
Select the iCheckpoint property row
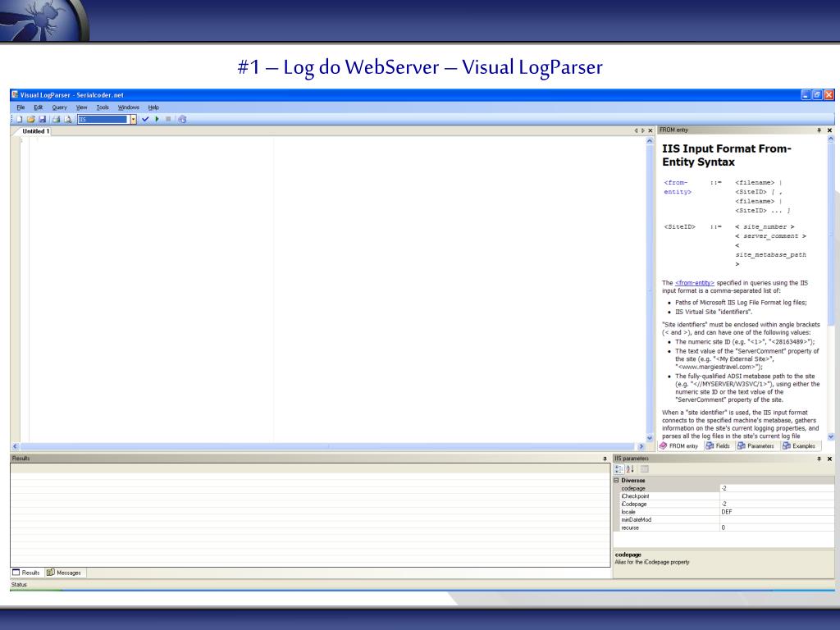[724, 496]
